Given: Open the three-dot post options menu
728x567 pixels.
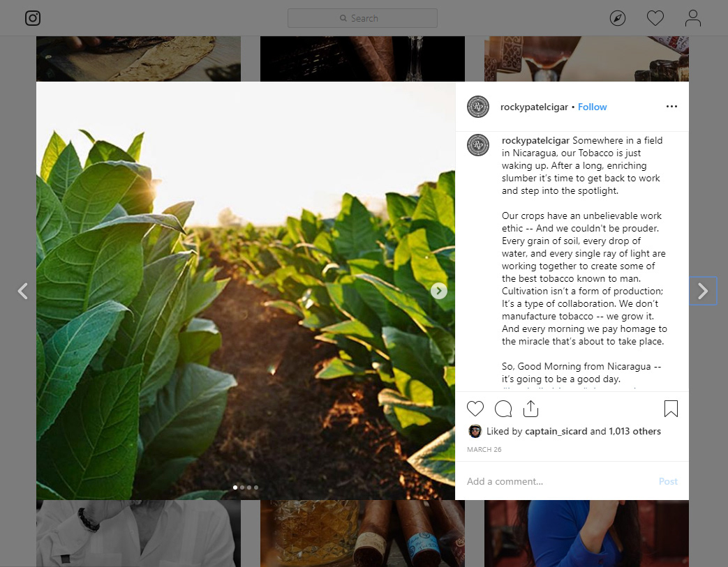Looking at the screenshot, I should tap(671, 106).
